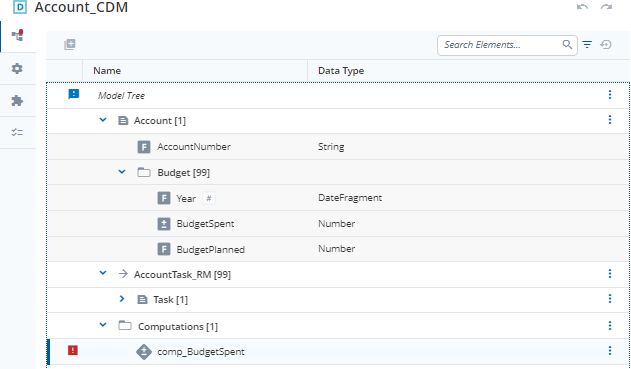Click the model tree sidebar icon
The width and height of the screenshot is (631, 369).
(17, 36)
